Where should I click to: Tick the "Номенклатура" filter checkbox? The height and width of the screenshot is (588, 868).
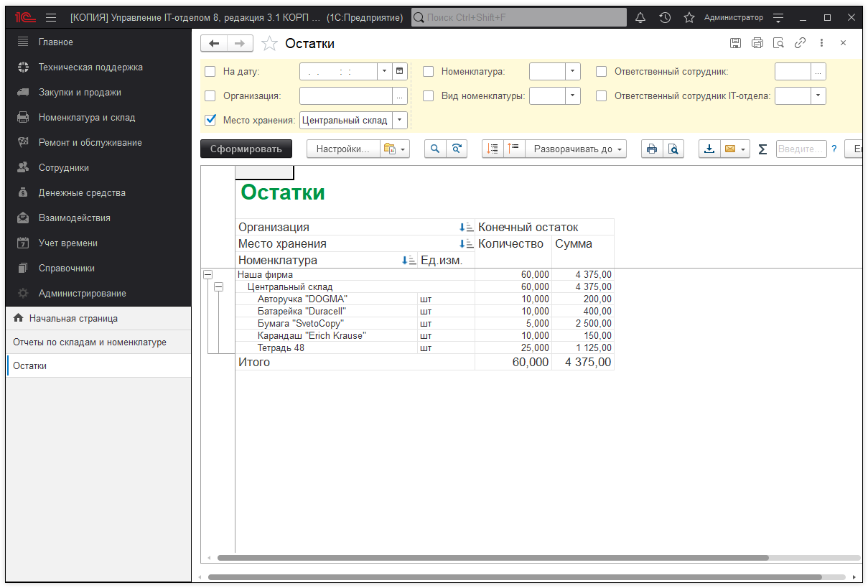click(429, 72)
